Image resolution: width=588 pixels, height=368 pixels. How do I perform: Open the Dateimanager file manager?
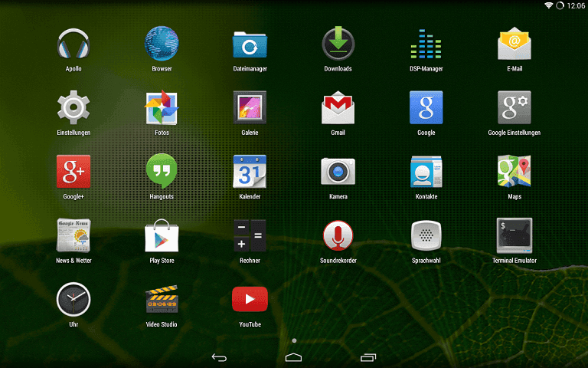[x=250, y=44]
